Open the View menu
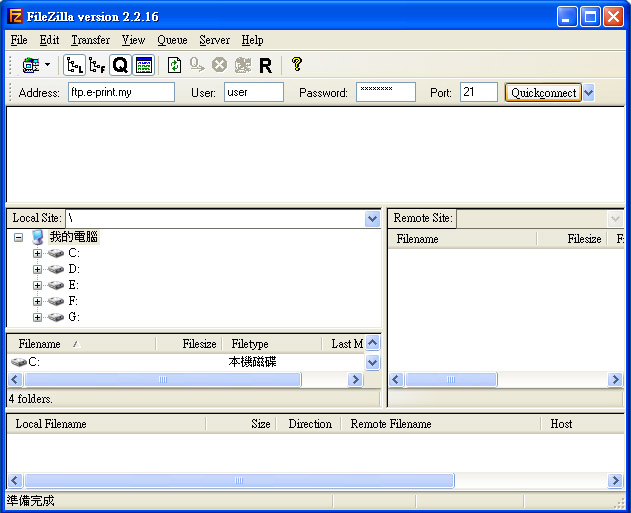Screen dimensions: 631x513 pyautogui.click(x=133, y=40)
